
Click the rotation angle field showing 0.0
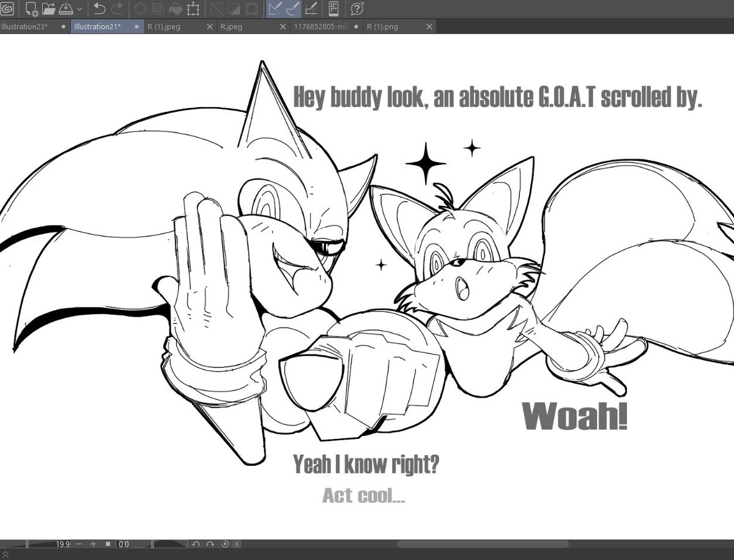coord(124,544)
